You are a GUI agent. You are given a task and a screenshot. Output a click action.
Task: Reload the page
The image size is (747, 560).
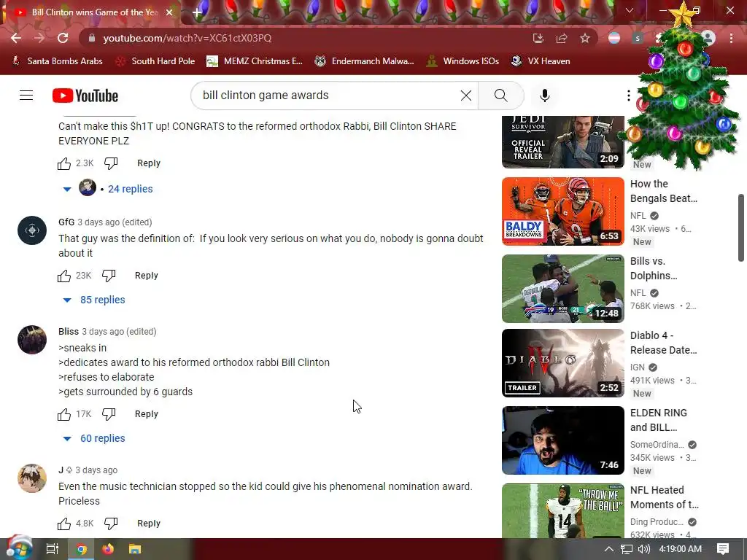pos(63,38)
